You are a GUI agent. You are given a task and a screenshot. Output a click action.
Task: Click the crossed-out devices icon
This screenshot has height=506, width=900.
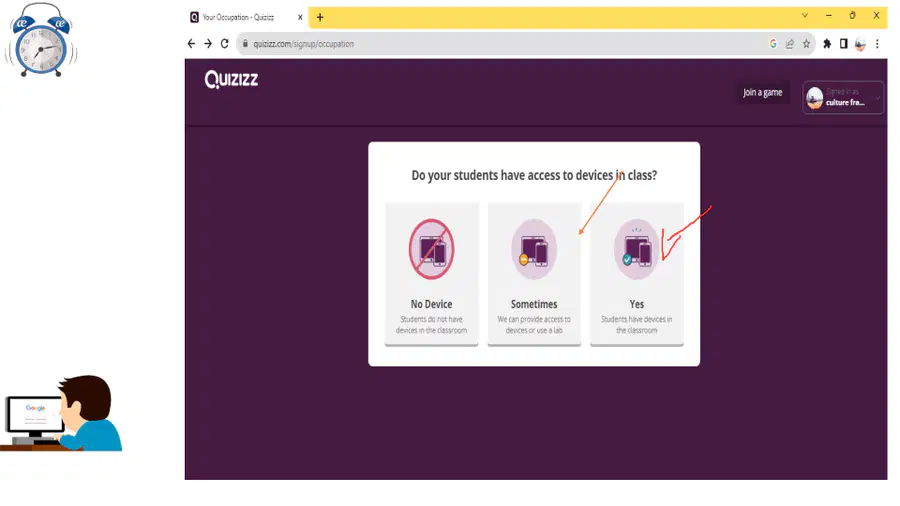(x=431, y=249)
